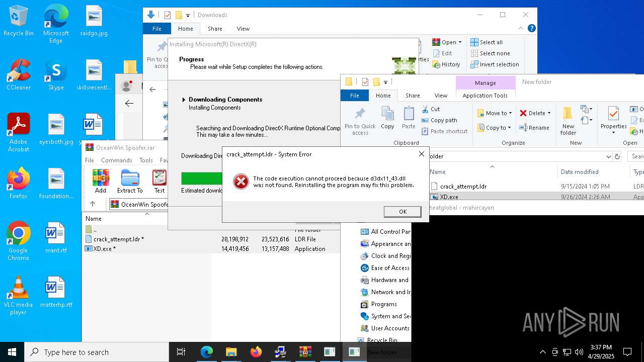Open Microsoft Edge desktop shortcut
644x362 pixels.
click(x=56, y=24)
